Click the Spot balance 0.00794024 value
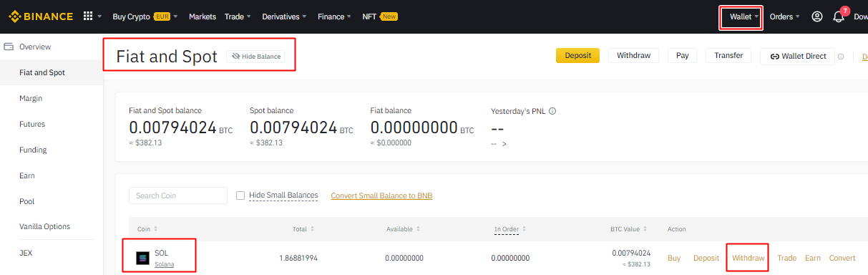Image resolution: width=868 pixels, height=275 pixels. pos(293,127)
